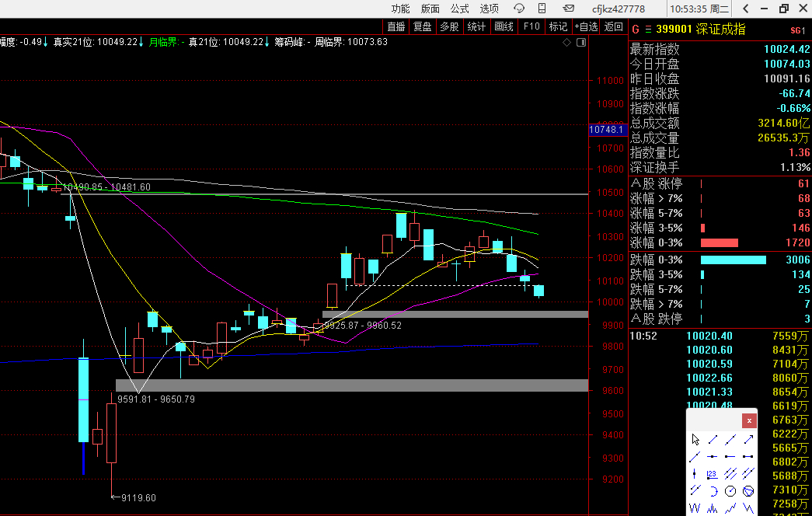Click the F10 toolbar button
The height and width of the screenshot is (516, 812).
531,26
